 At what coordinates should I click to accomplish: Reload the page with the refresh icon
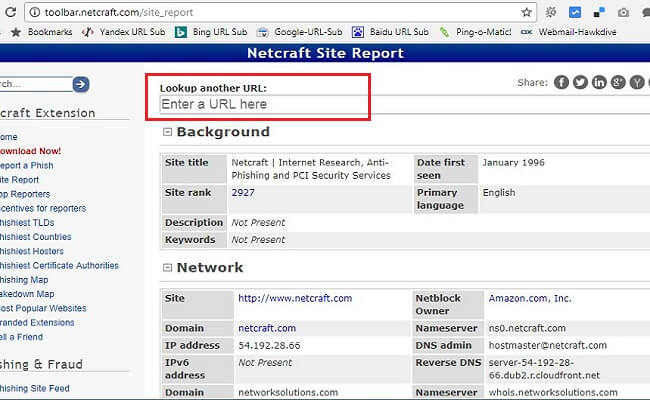coord(10,12)
